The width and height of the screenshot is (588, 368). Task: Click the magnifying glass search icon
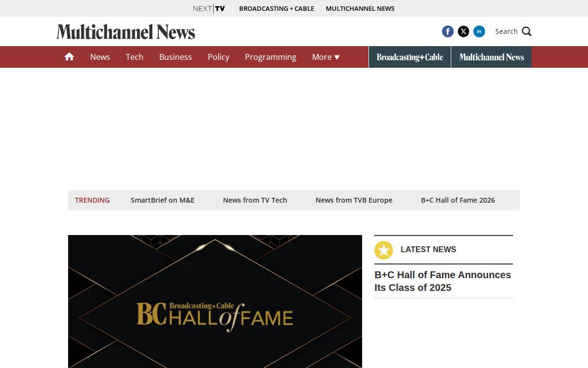(x=527, y=31)
